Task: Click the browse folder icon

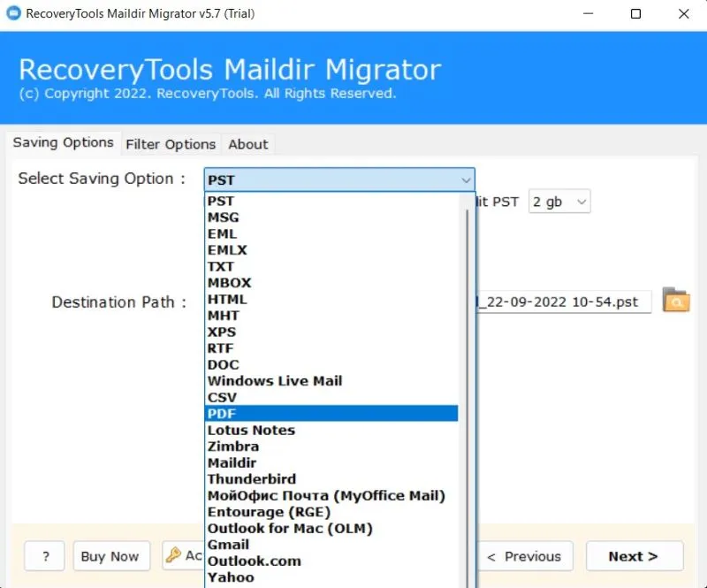Action: pos(676,301)
